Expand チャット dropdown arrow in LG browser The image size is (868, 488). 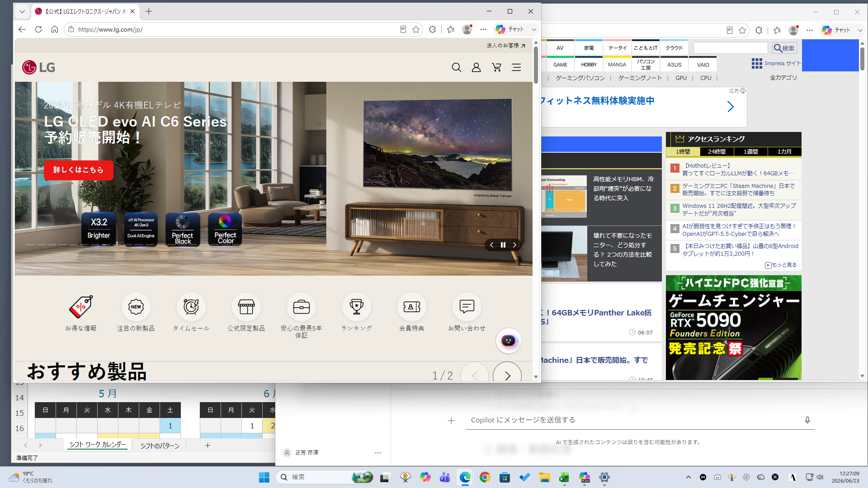[x=534, y=29]
